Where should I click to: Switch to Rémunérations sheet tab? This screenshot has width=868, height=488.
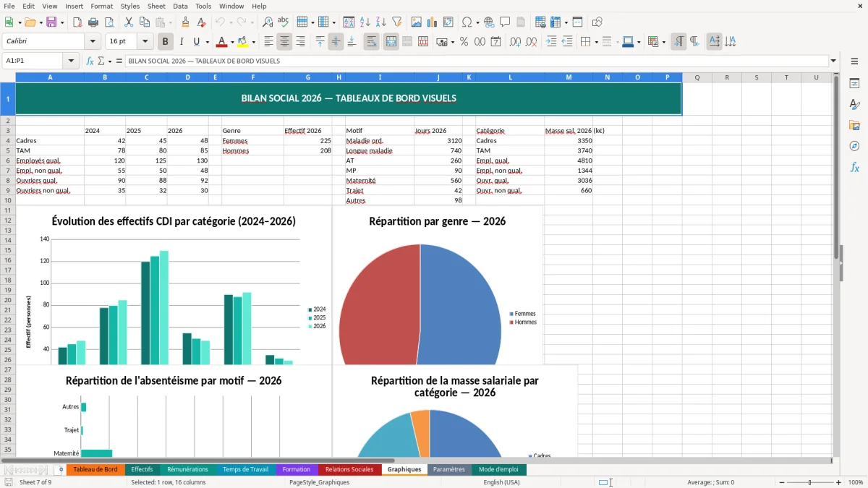tap(187, 469)
